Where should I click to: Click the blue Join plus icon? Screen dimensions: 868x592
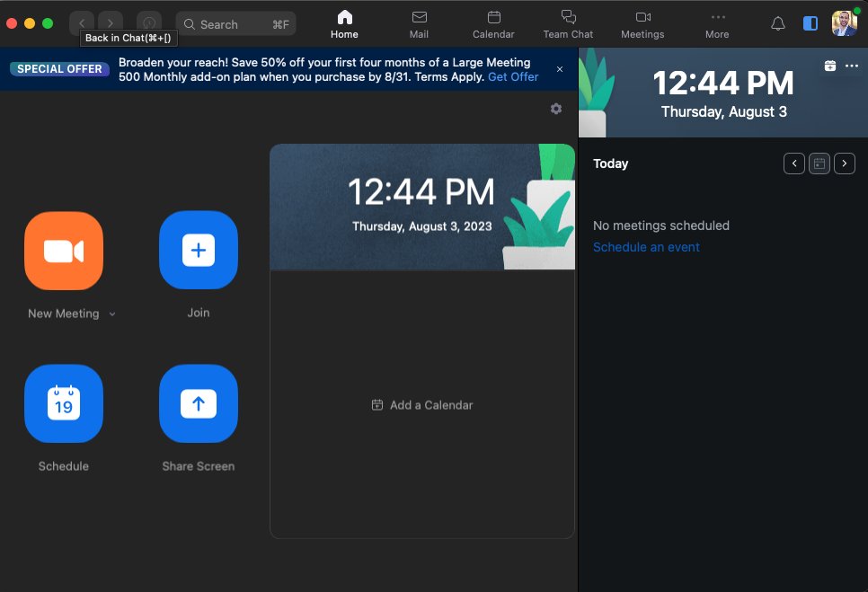click(199, 250)
